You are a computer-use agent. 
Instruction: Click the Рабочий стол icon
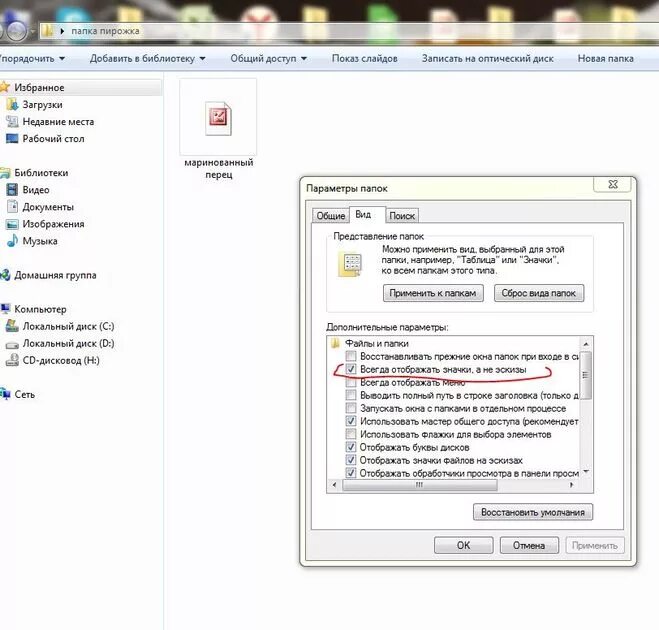pyautogui.click(x=12, y=138)
